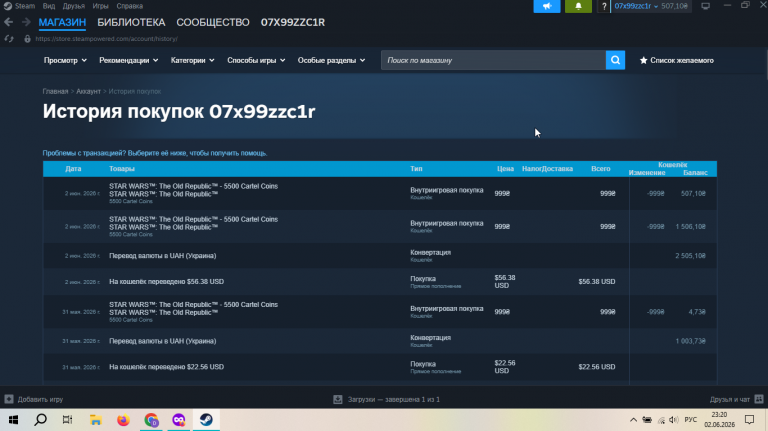Click the store URL address text
Viewport: 768px width, 431px height.
[107, 39]
